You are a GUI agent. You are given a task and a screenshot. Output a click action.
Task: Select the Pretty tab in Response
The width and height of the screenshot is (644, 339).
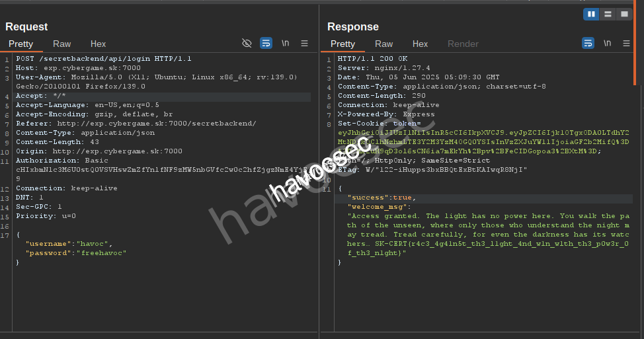[x=342, y=44]
